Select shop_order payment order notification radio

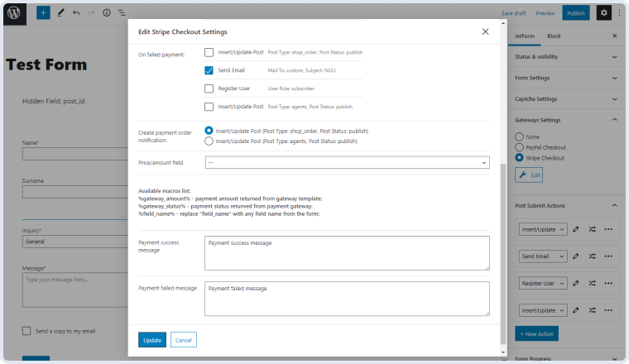209,131
